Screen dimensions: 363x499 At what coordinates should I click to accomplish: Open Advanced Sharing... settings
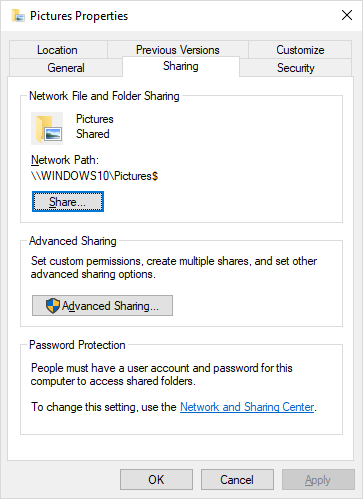click(x=102, y=305)
